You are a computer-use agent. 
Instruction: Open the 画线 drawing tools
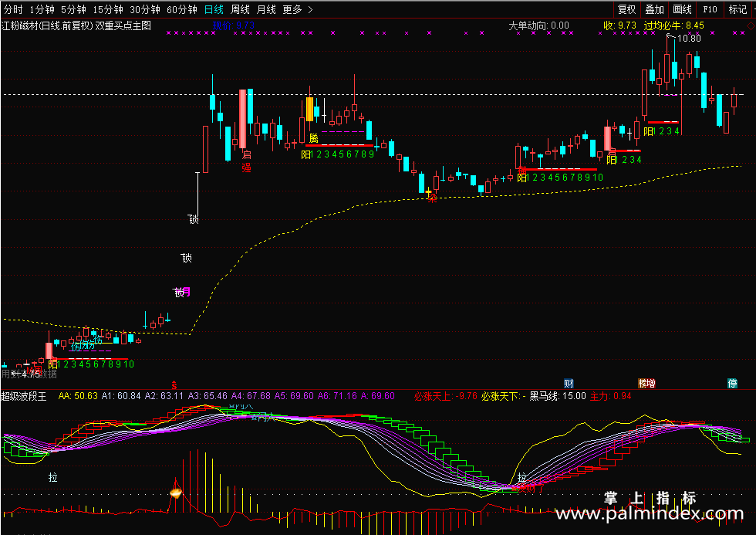[x=682, y=9]
